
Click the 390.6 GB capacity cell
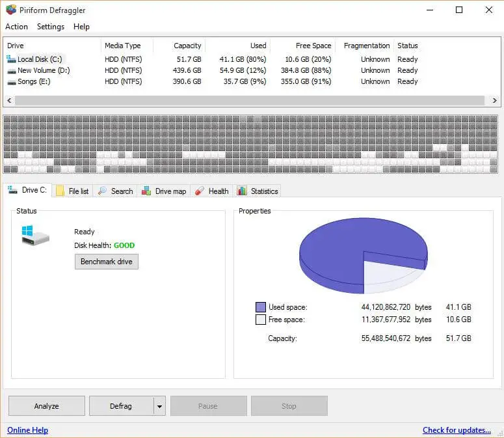click(187, 82)
